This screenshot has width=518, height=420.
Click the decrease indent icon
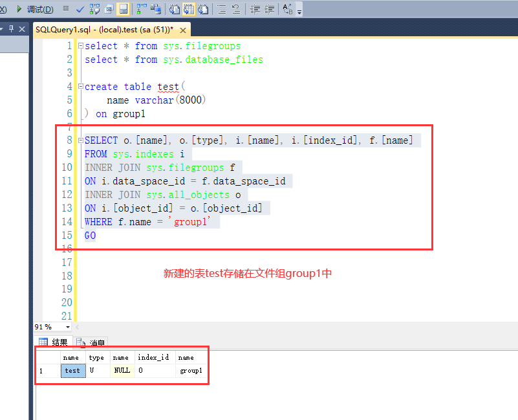[255, 8]
